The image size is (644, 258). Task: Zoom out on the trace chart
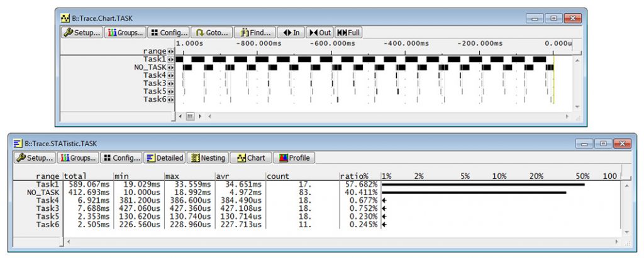(x=319, y=32)
